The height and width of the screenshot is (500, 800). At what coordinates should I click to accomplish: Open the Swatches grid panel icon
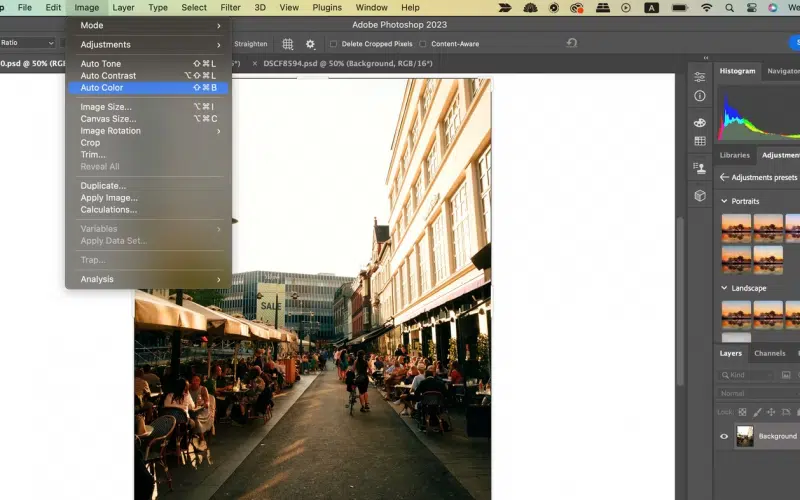click(x=700, y=141)
